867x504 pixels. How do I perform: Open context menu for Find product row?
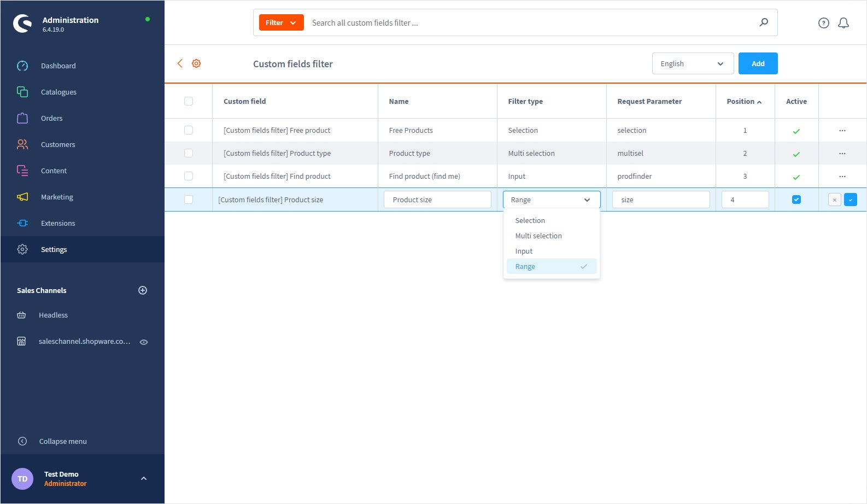click(x=842, y=177)
